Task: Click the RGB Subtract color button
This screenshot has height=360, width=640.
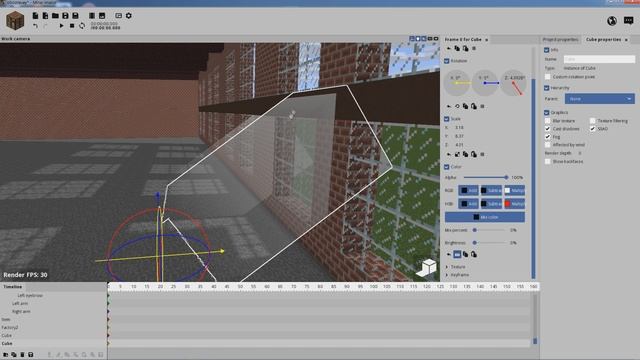Action: [x=491, y=191]
